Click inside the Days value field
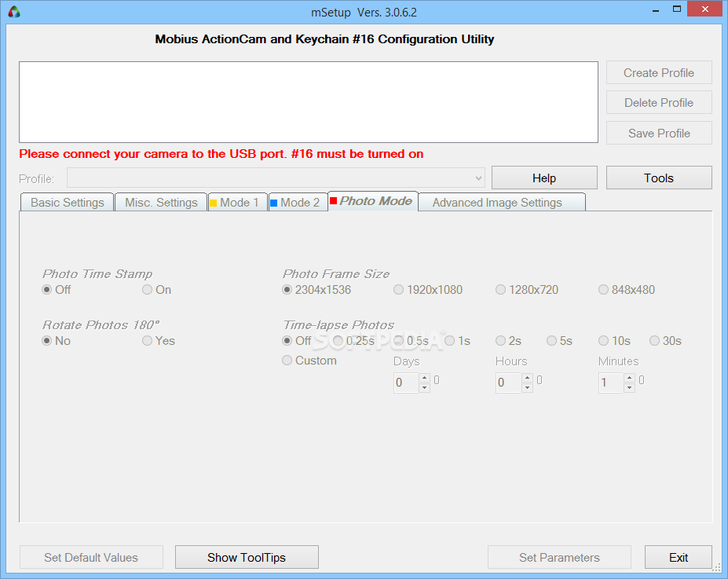The width and height of the screenshot is (728, 579). pos(406,383)
